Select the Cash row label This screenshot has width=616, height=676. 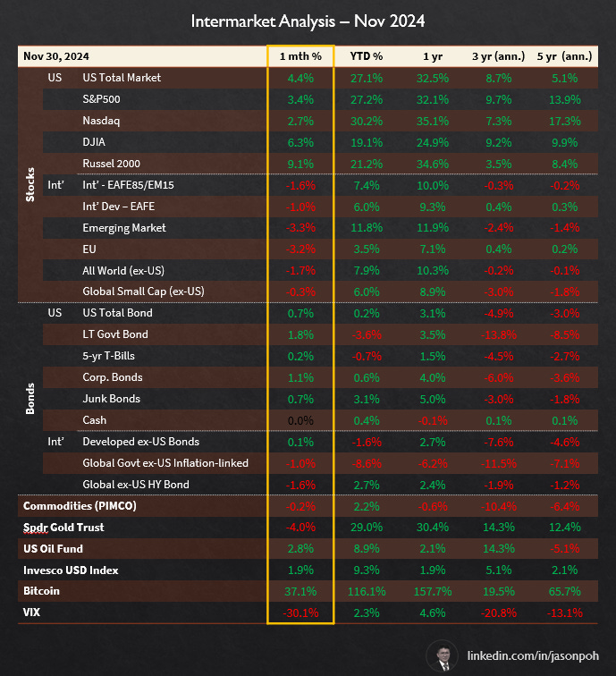pyautogui.click(x=95, y=420)
